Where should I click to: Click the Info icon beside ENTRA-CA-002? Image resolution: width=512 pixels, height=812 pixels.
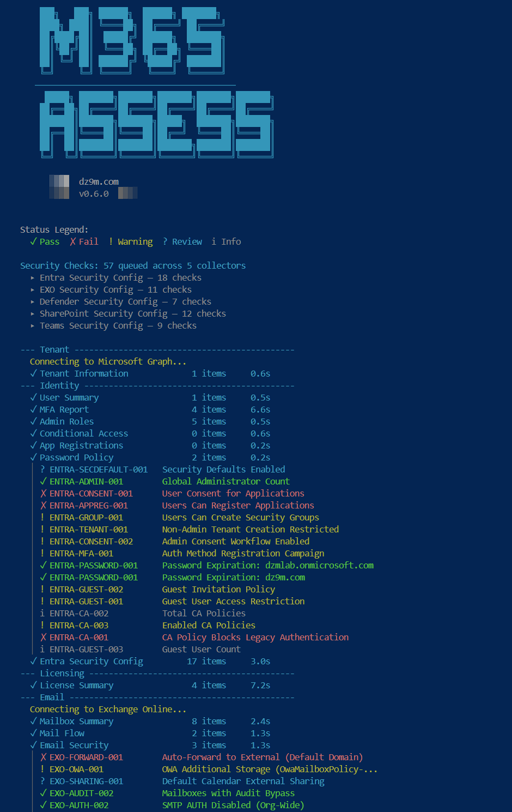coord(42,613)
